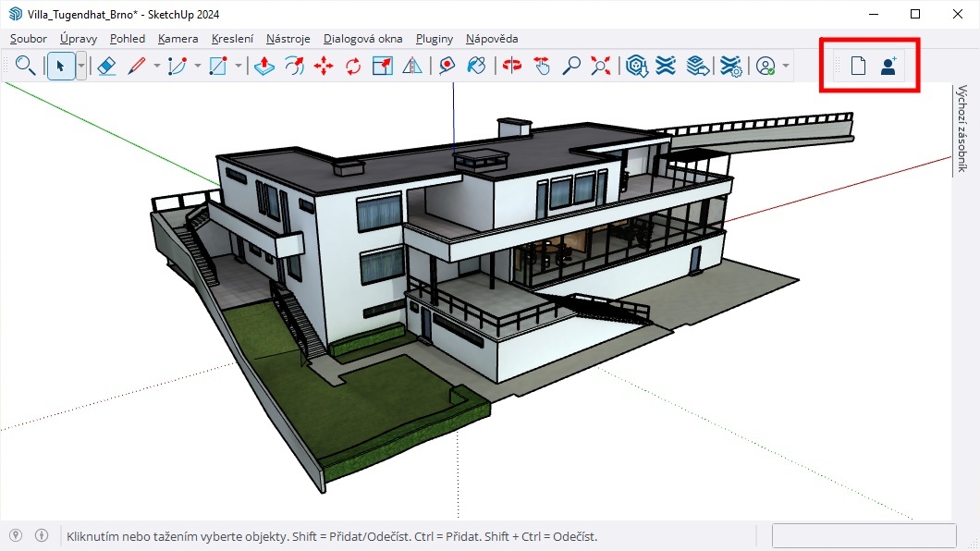Screen dimensions: 980x551
Task: Pick the Flip mirror tool
Action: click(x=411, y=66)
